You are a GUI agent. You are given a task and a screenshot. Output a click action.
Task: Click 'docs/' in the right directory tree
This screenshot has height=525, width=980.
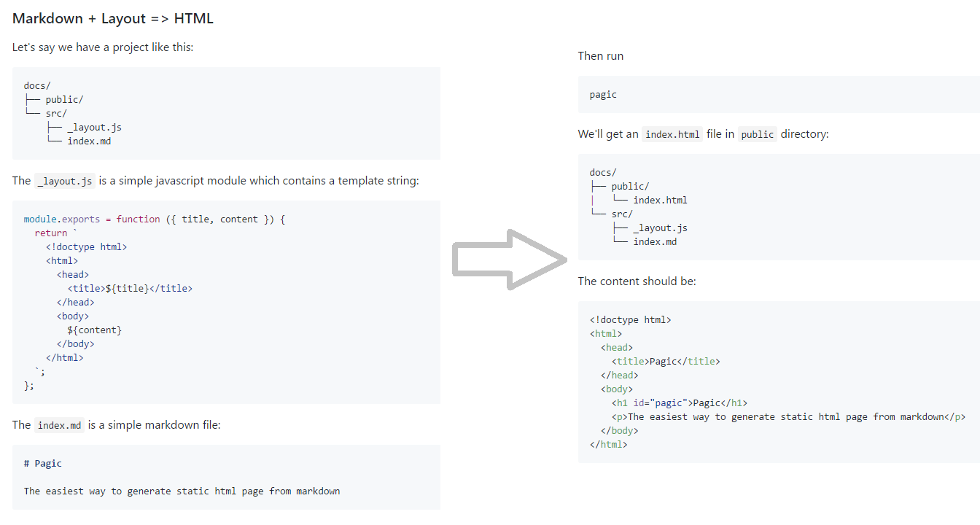[x=603, y=173]
